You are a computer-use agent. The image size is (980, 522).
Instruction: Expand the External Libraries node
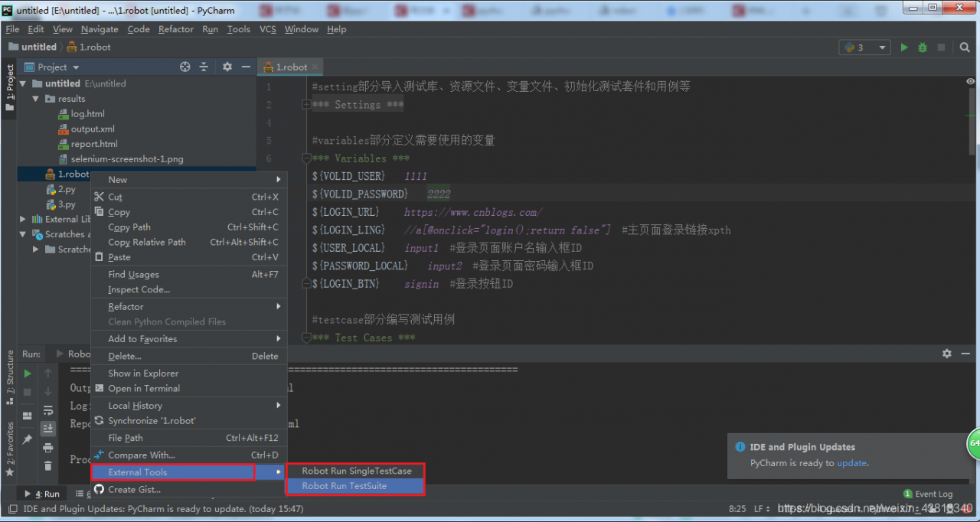[x=23, y=220]
